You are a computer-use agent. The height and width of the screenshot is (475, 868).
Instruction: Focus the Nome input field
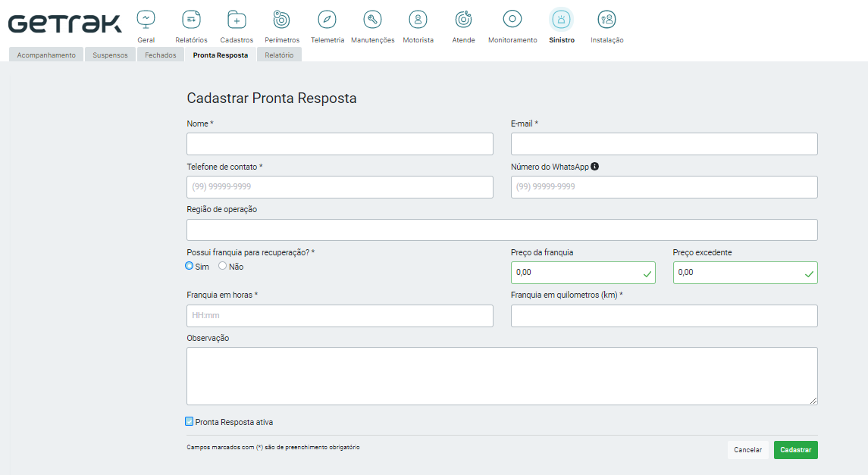(340, 144)
